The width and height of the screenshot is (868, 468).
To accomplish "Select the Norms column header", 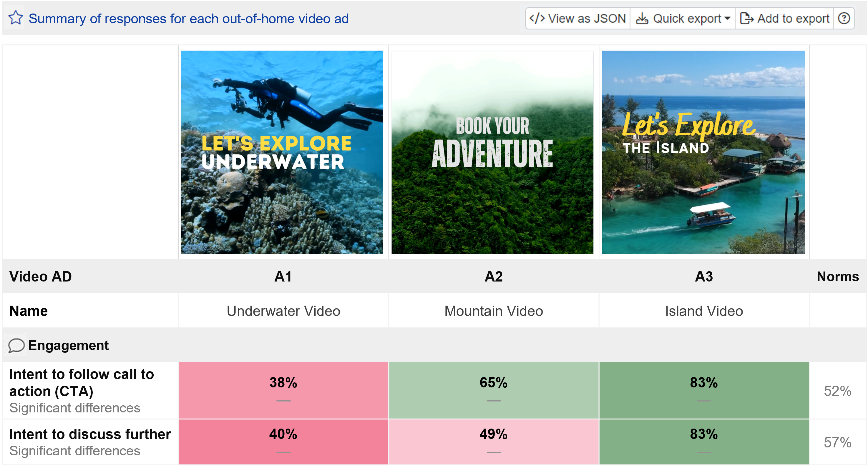I will (x=837, y=277).
